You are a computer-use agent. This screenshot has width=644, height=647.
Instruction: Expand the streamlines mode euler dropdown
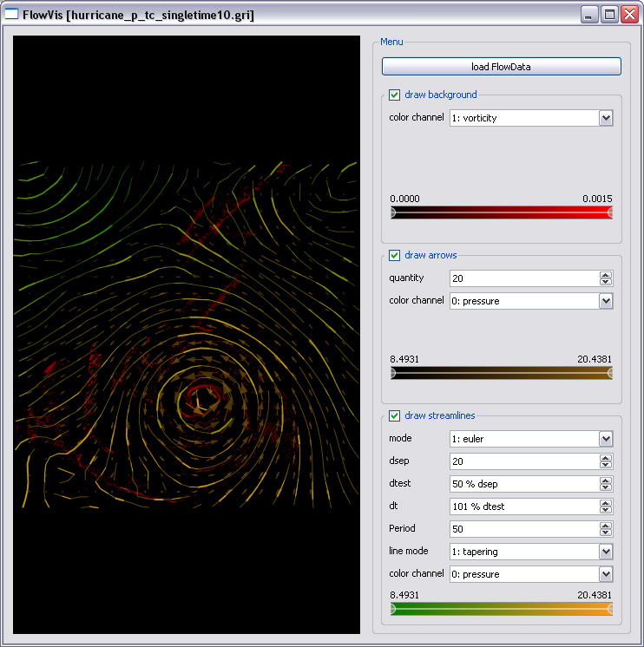530,439
